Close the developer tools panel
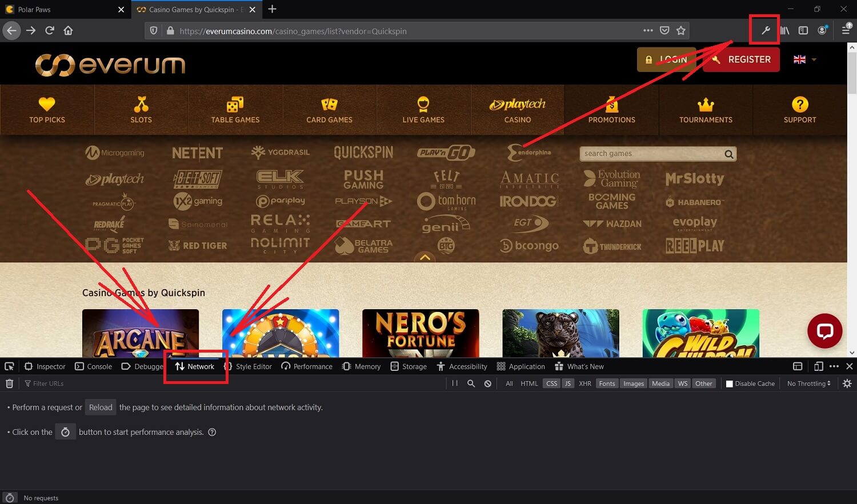This screenshot has height=504, width=857. tap(849, 366)
